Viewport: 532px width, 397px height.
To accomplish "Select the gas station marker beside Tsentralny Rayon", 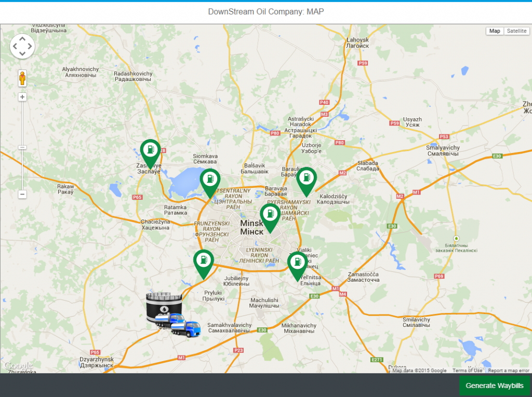I will click(210, 183).
